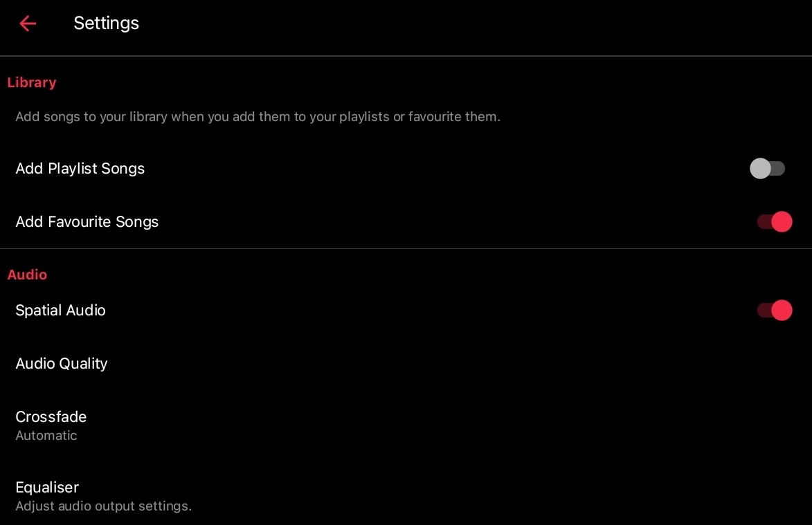Click the back arrow to leave Settings

pos(27,23)
